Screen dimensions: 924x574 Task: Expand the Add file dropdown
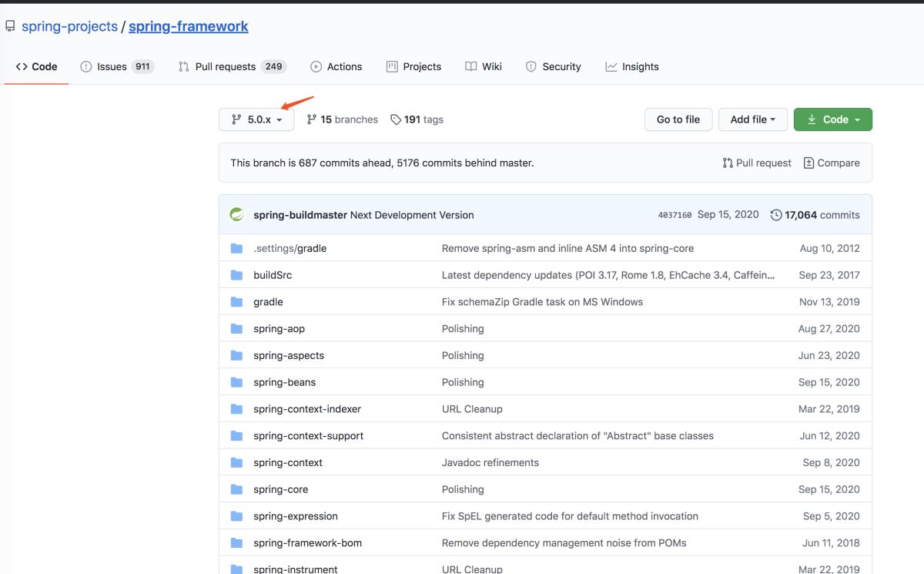point(752,119)
